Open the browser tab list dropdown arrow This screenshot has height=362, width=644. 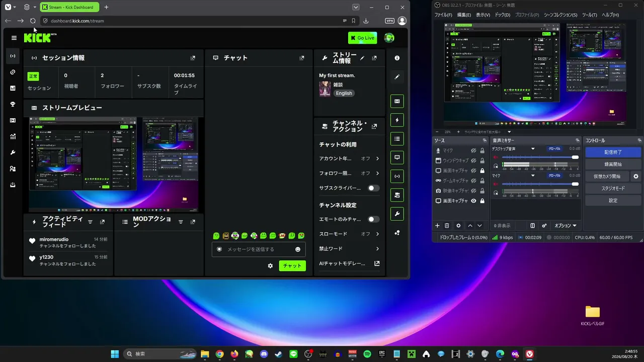tap(356, 7)
